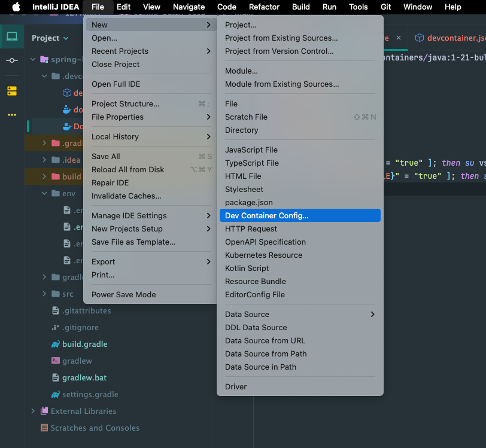
Task: Click the Docker whale icon beside Dockerfile
Action: [66, 126]
